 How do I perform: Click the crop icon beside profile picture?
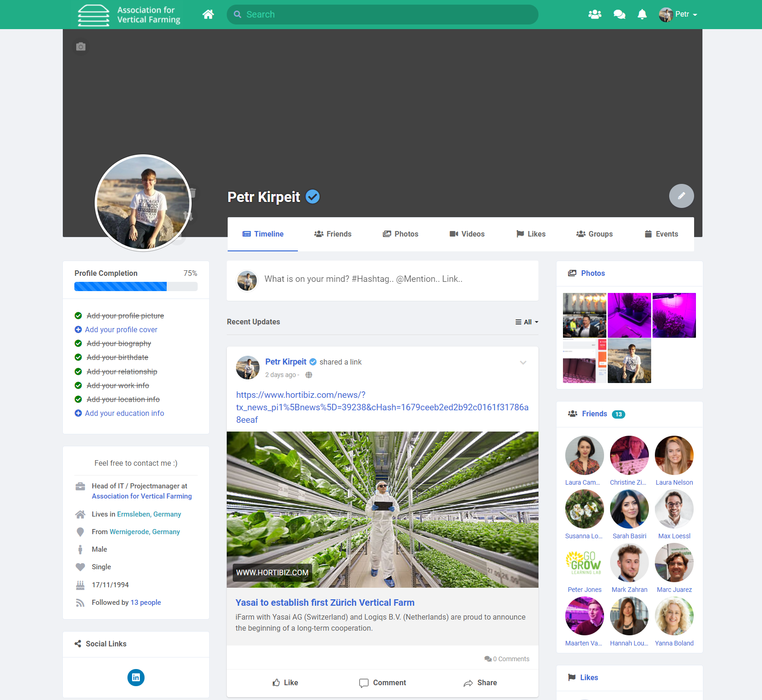[188, 216]
